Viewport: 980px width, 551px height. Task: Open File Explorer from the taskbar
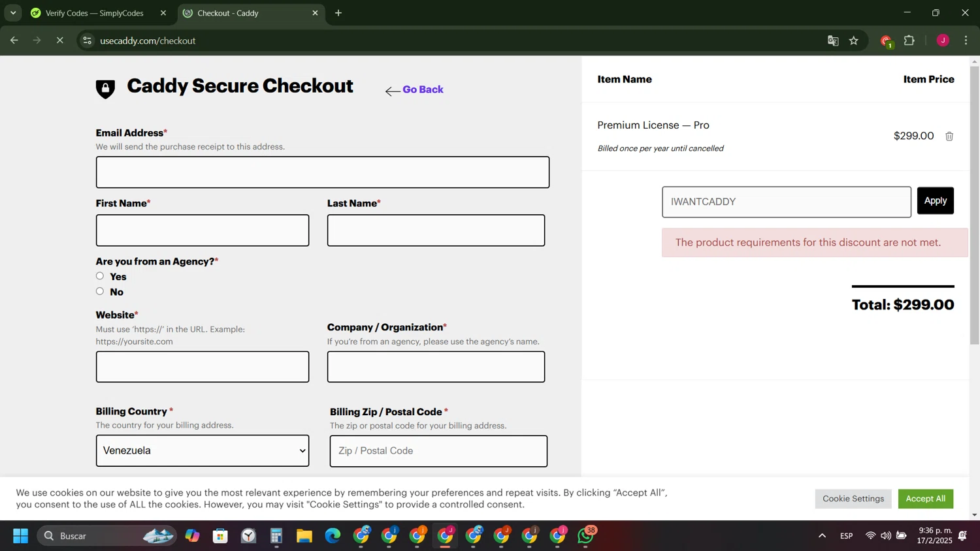(x=304, y=536)
